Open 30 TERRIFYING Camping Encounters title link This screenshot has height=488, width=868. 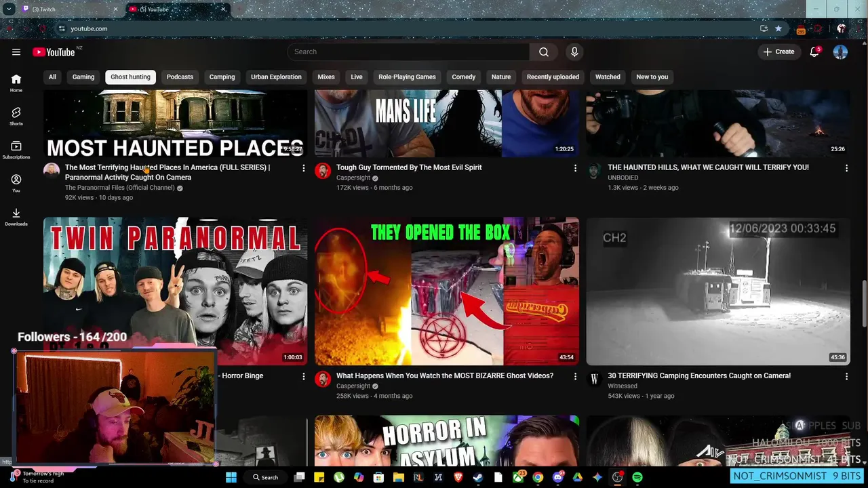[699, 375]
